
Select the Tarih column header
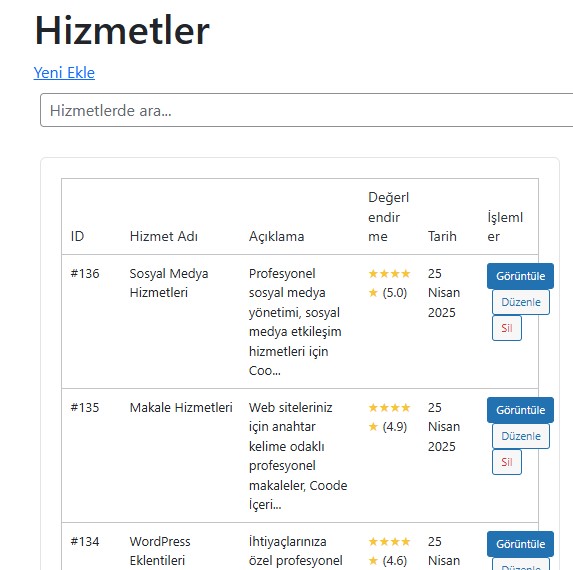442,236
